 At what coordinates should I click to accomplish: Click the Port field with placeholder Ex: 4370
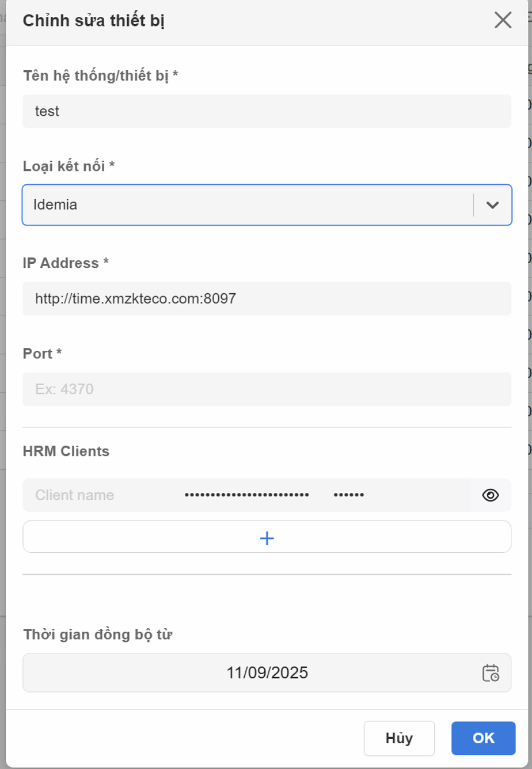[x=267, y=389]
